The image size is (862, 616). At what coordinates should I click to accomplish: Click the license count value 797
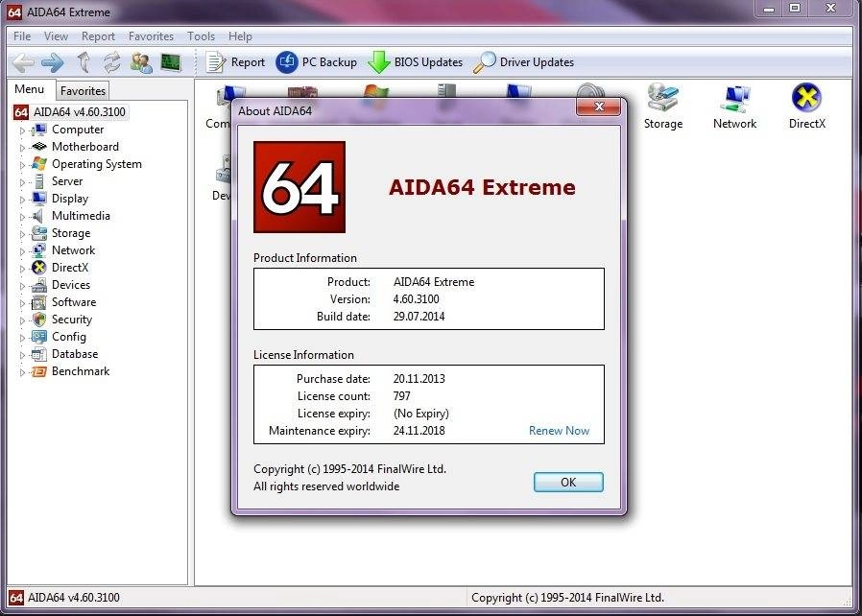[x=402, y=396]
